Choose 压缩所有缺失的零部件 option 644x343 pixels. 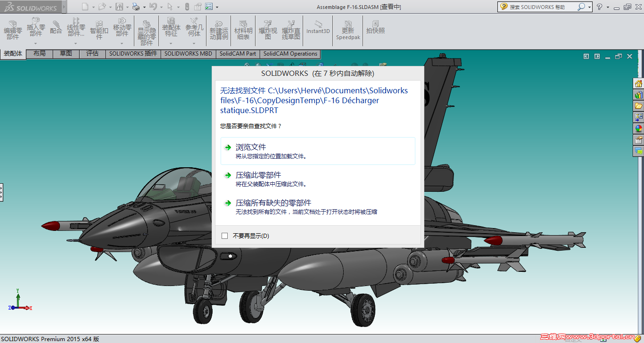pyautogui.click(x=318, y=207)
